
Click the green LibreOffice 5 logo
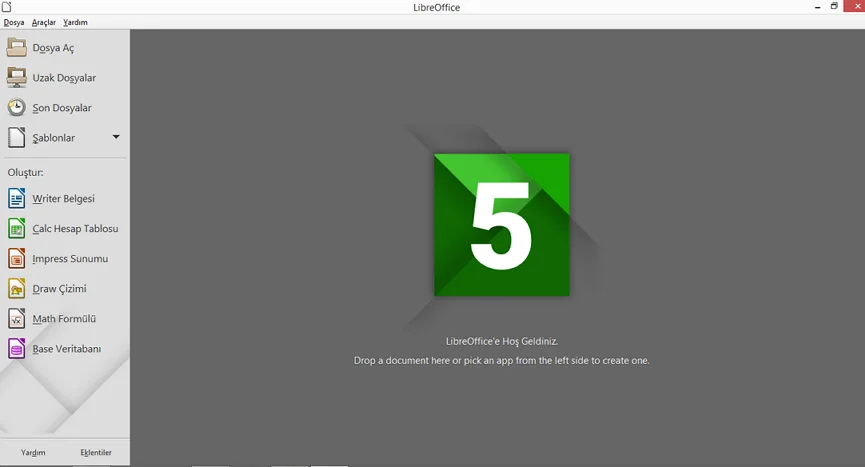(501, 224)
